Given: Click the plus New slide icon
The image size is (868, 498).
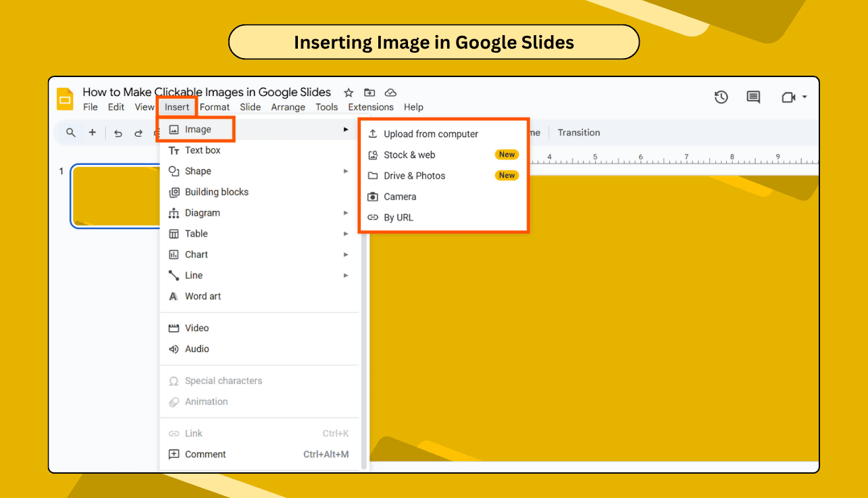Looking at the screenshot, I should tap(93, 132).
